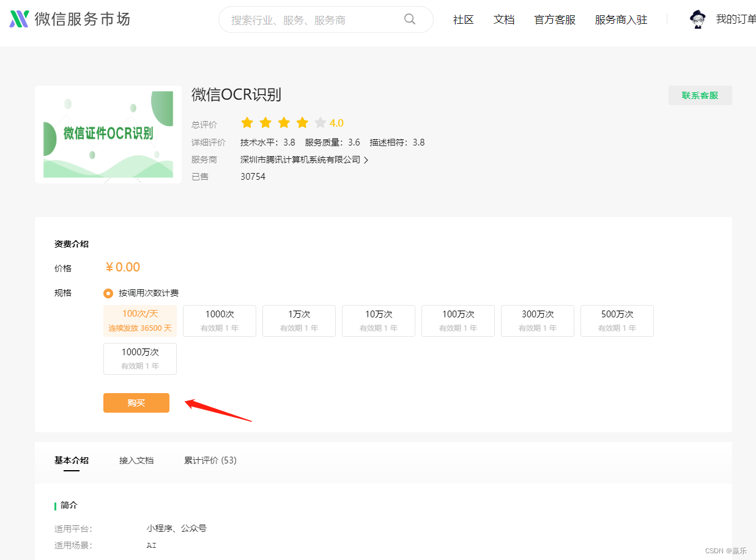Choose the 1万次 plan option
This screenshot has height=560, width=756.
(x=299, y=321)
